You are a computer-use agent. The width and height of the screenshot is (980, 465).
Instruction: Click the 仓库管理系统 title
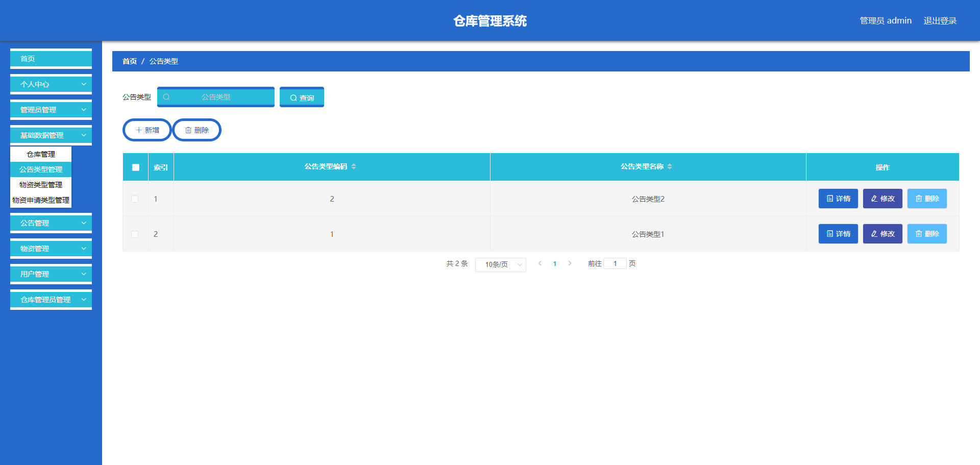coord(490,21)
